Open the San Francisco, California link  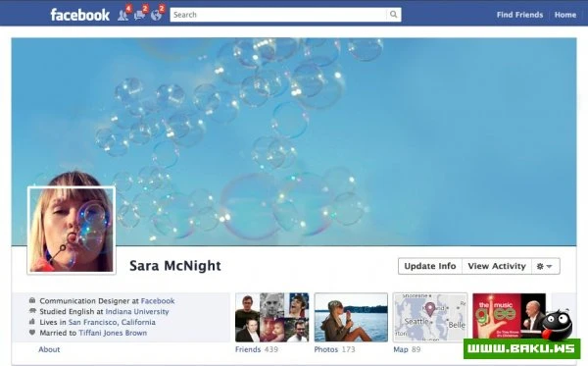112,322
